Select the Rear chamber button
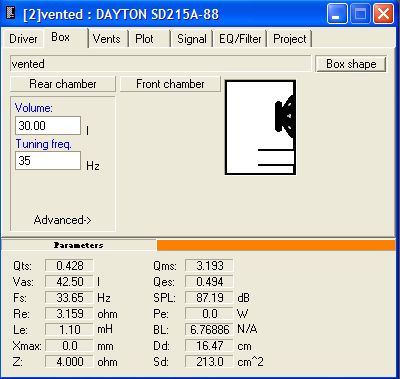The height and width of the screenshot is (379, 400). [63, 84]
